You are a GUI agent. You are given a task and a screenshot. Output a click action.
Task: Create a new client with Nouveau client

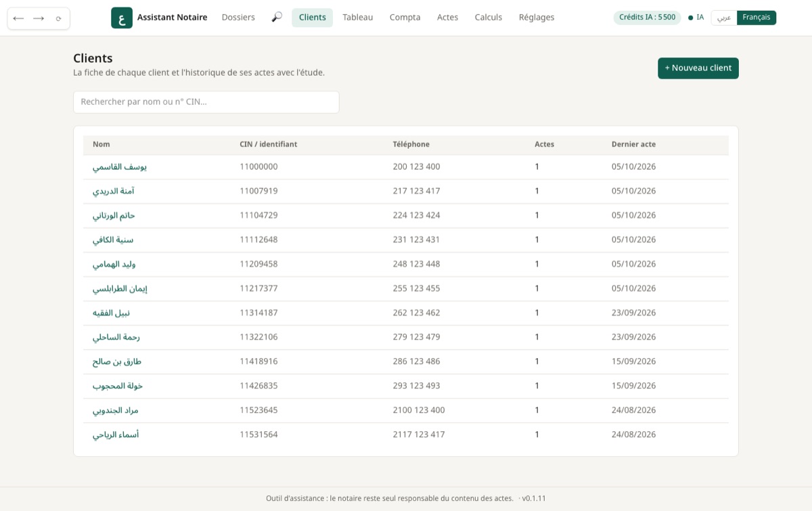698,68
